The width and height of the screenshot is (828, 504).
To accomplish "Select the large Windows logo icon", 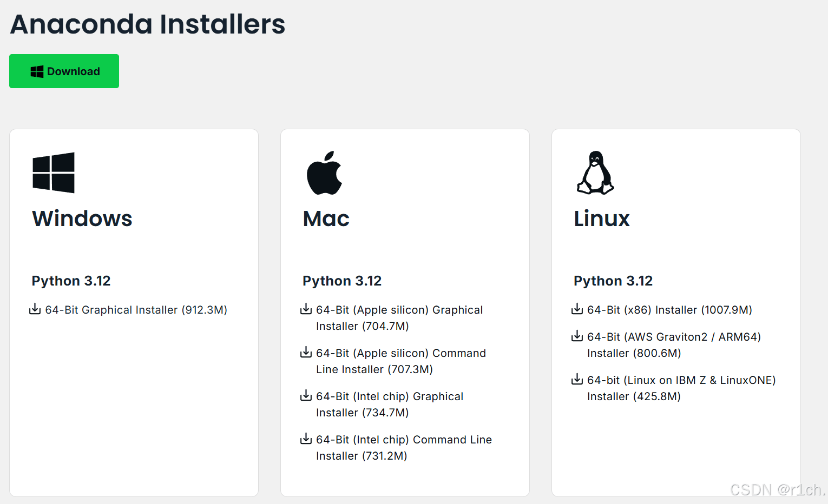I will tap(54, 173).
